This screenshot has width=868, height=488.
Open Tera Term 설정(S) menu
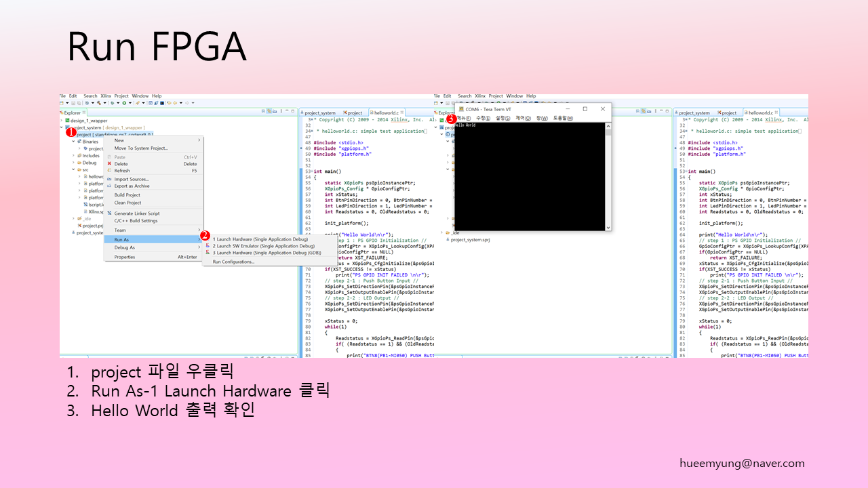(x=502, y=118)
